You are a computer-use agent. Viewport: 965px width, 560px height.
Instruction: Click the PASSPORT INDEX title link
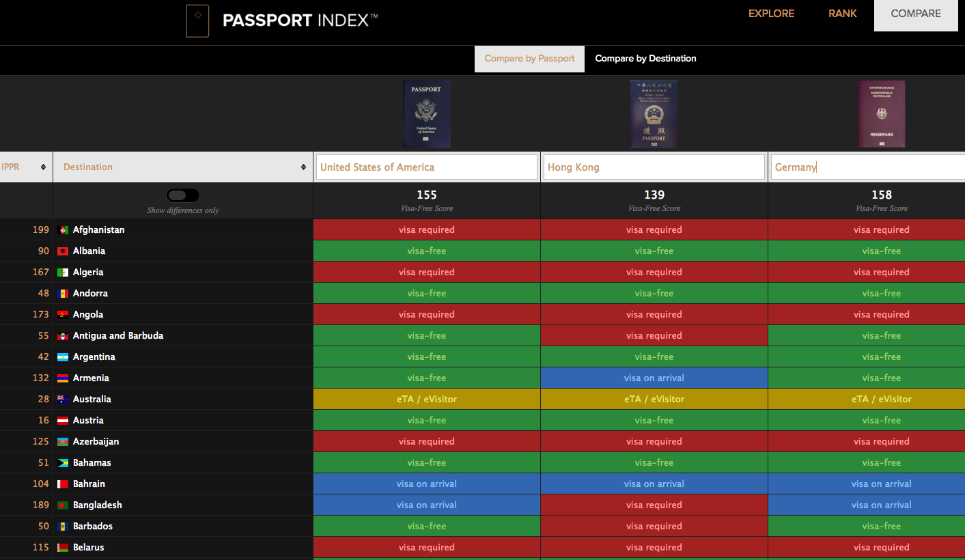point(300,20)
